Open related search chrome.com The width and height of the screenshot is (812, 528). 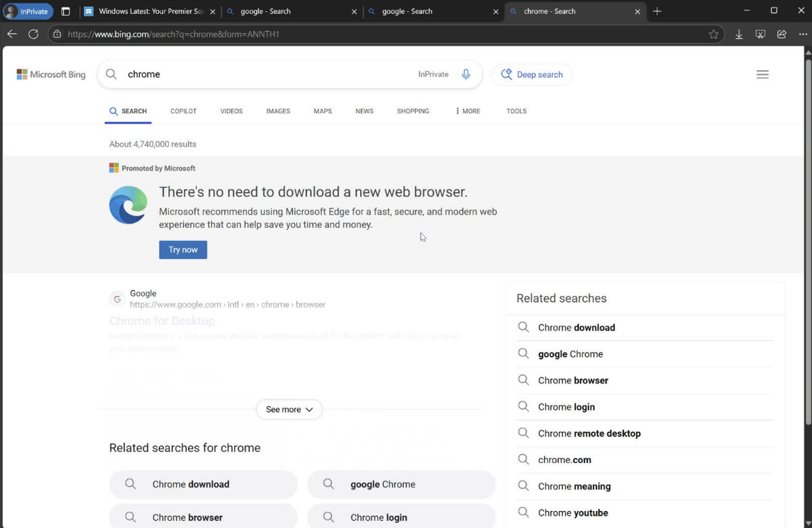[564, 460]
